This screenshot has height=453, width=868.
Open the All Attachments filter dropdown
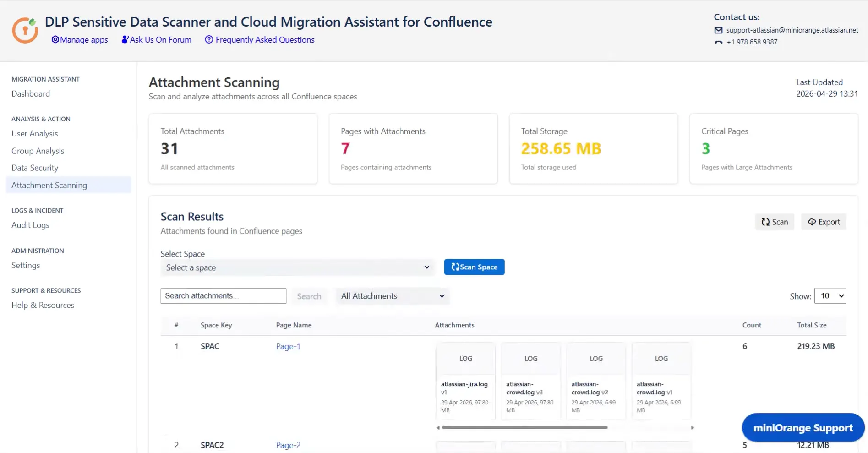click(393, 296)
